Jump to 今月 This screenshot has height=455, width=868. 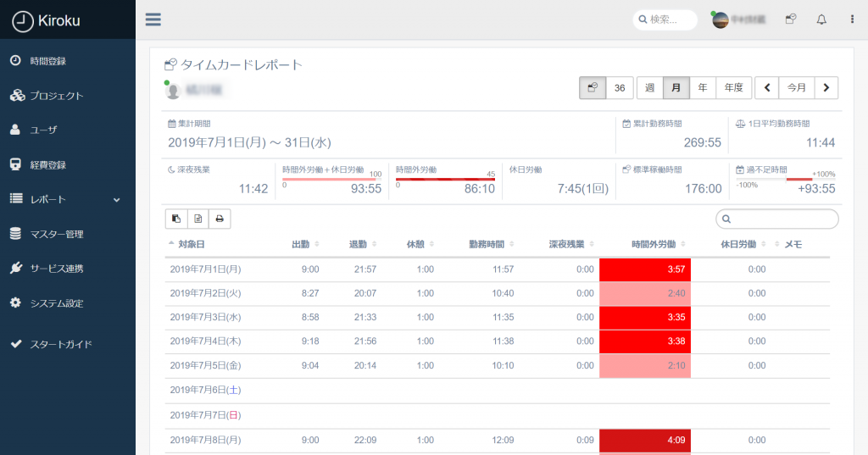(x=797, y=87)
